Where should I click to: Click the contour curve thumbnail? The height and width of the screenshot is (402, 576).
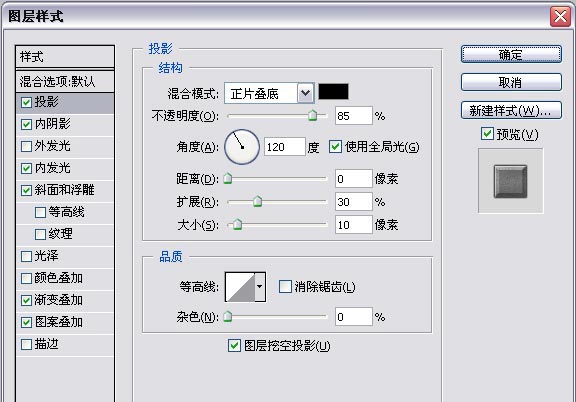[240, 287]
